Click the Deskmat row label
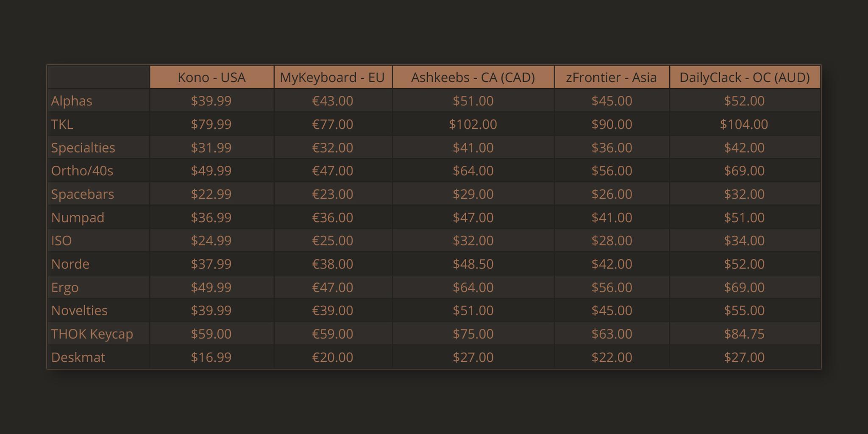Image resolution: width=868 pixels, height=434 pixels. point(78,357)
